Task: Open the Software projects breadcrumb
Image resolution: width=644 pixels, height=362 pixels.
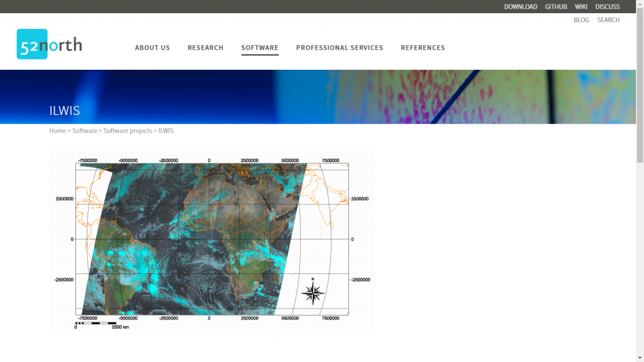Action: tap(128, 131)
